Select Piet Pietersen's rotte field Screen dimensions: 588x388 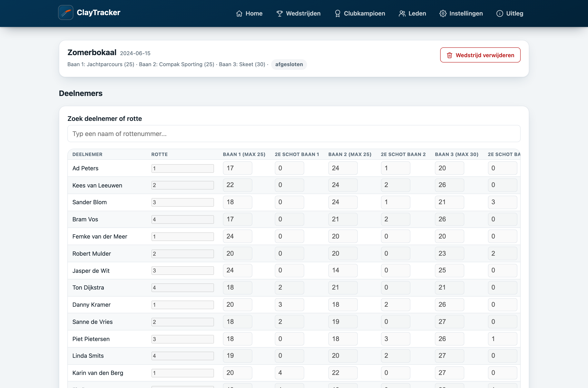pyautogui.click(x=183, y=339)
